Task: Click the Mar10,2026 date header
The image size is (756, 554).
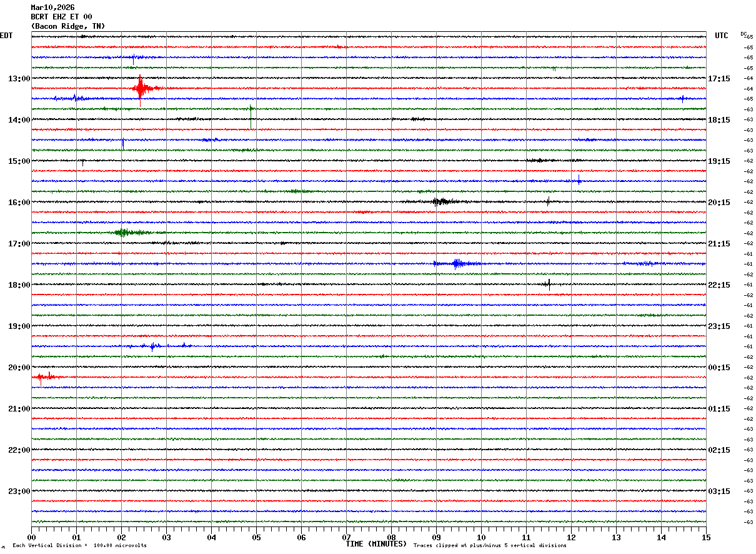Action: click(x=52, y=8)
